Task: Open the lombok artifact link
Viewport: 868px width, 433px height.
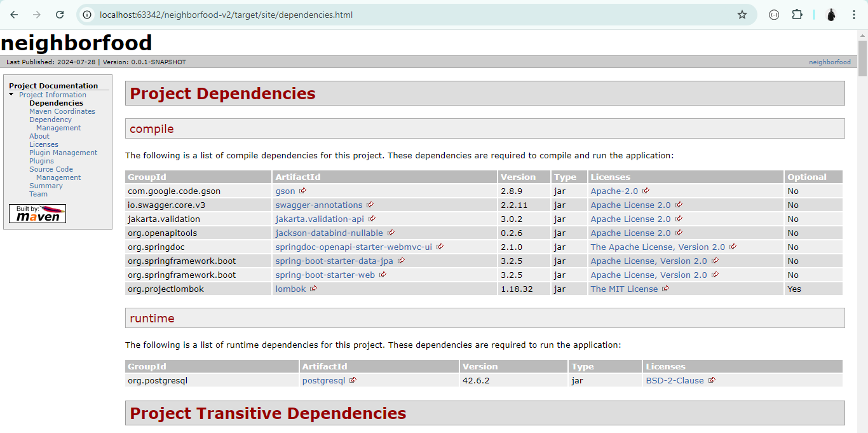Action: click(x=290, y=289)
